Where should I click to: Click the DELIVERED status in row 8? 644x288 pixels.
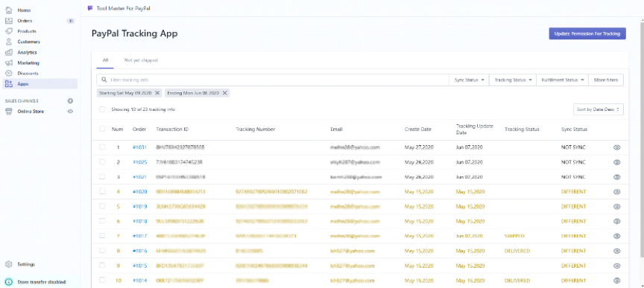pos(517,251)
